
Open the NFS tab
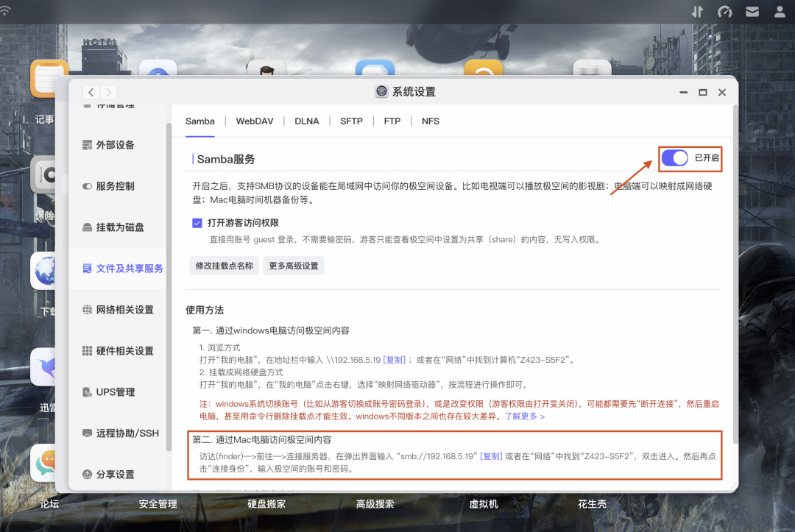(431, 121)
